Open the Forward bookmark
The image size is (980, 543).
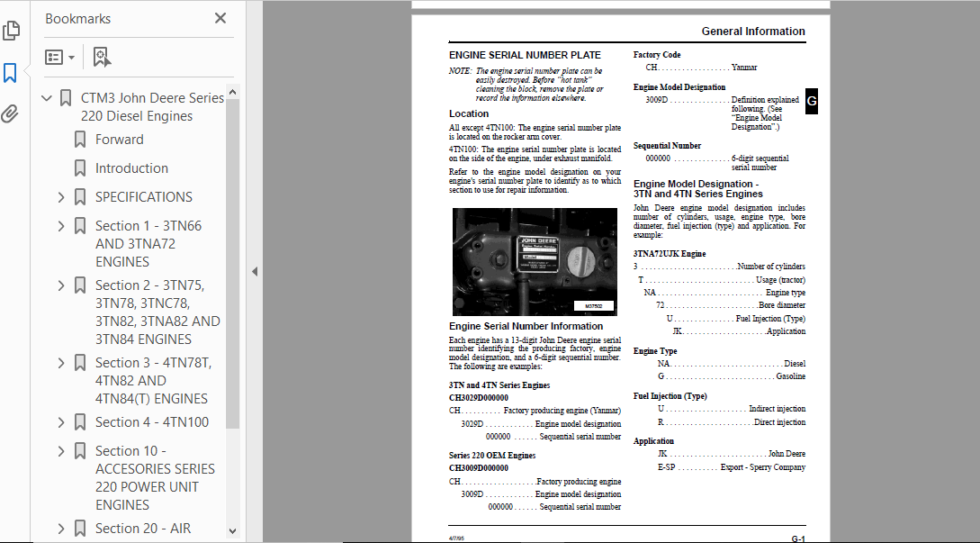coord(120,140)
